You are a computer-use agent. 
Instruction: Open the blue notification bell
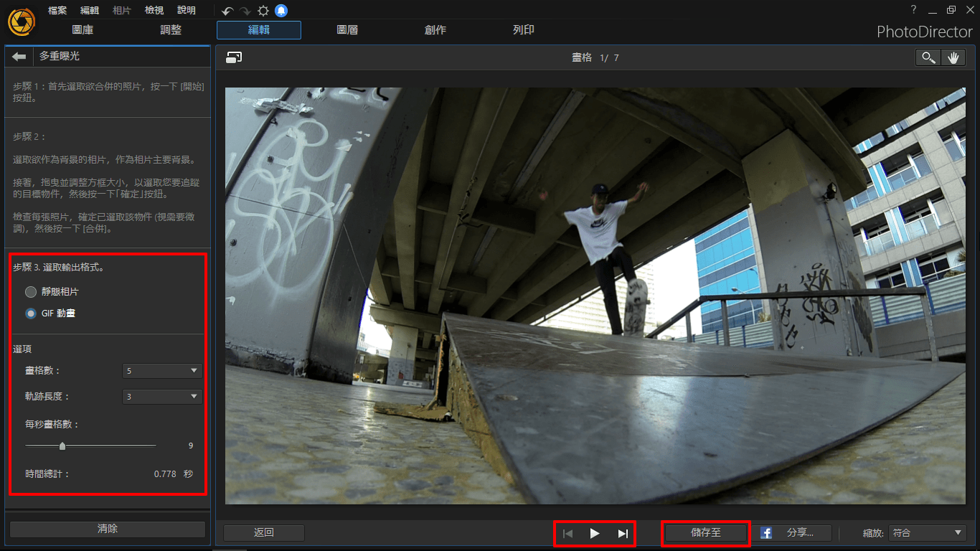pyautogui.click(x=281, y=11)
